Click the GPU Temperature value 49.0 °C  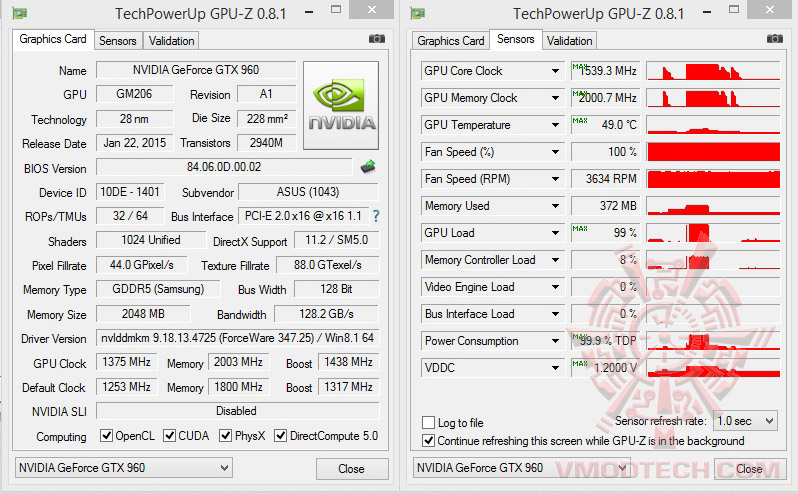pos(605,125)
